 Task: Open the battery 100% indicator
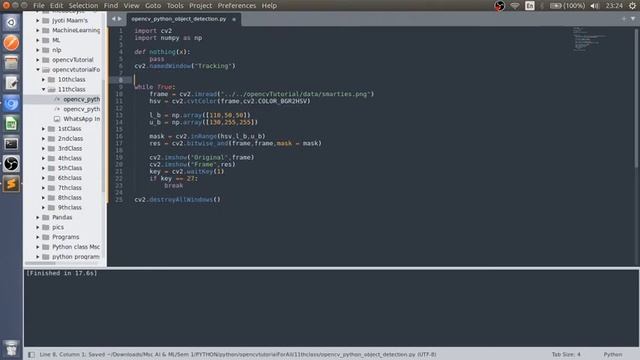point(567,6)
